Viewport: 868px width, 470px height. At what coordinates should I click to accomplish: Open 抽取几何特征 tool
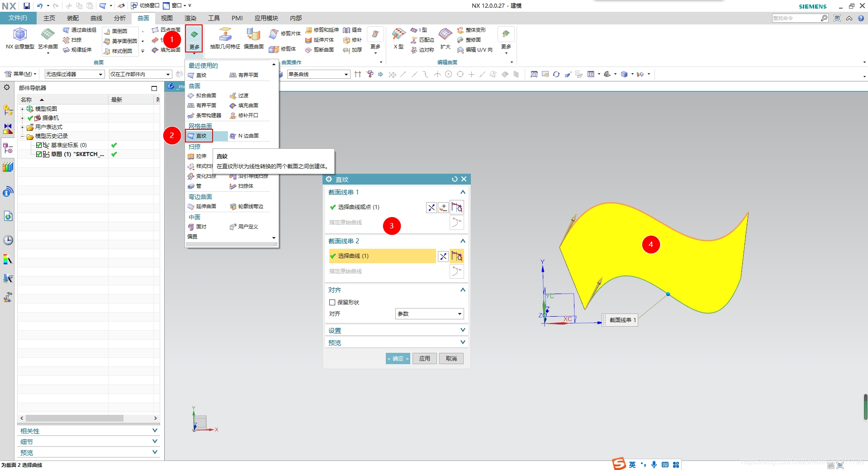pos(225,38)
